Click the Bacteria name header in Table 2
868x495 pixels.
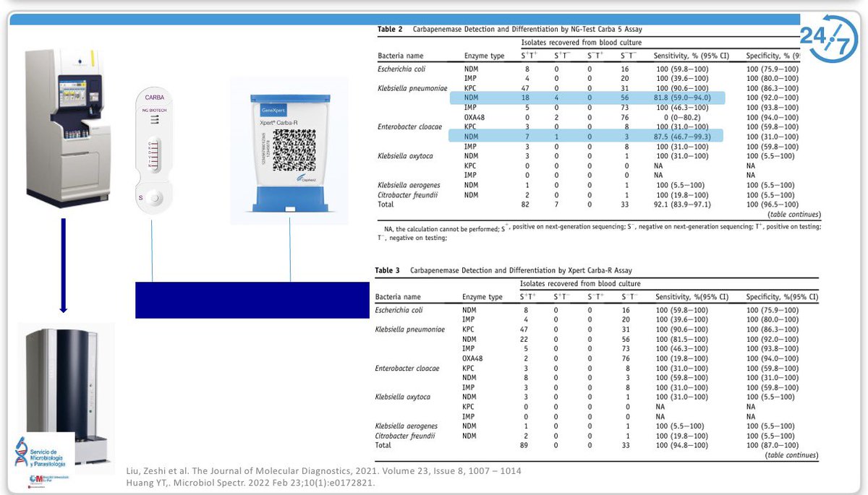tap(401, 56)
